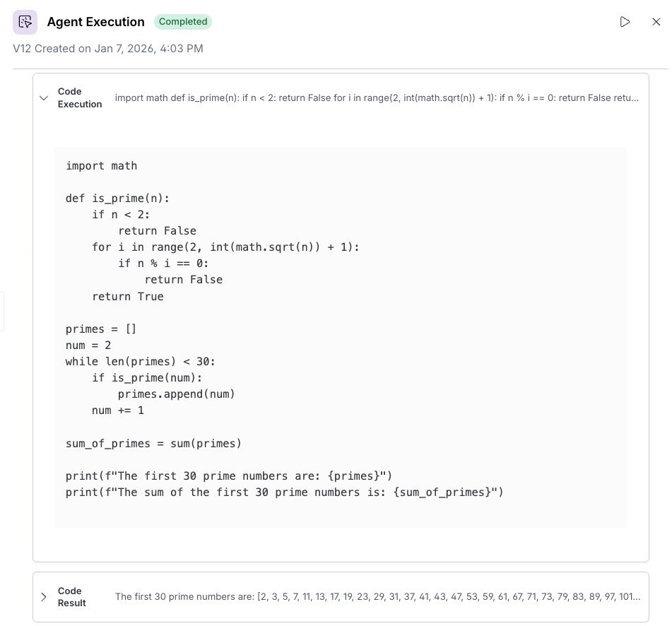Click the chevron beside the Code Execution label
Screen dimensions: 672x626
pyautogui.click(x=44, y=98)
